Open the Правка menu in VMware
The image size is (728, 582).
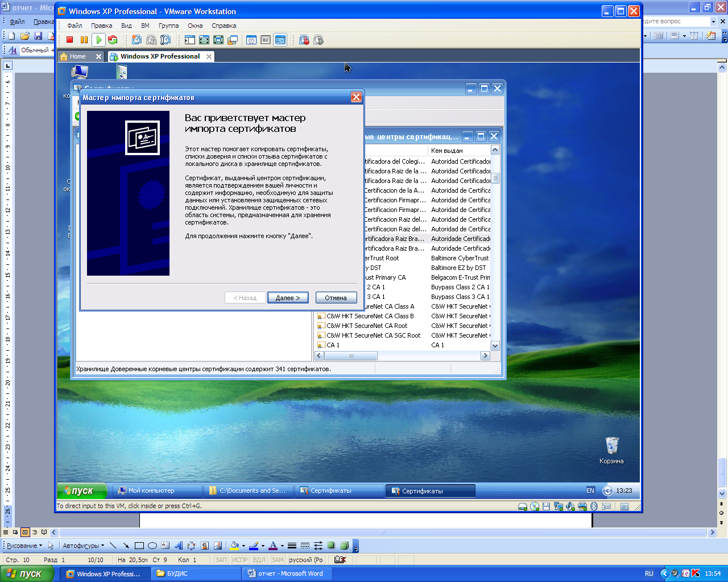(x=102, y=26)
